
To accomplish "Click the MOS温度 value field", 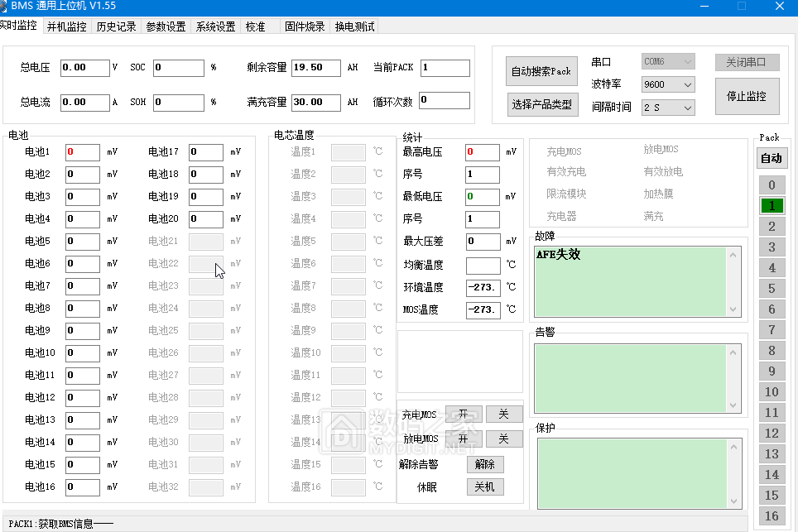I will 483,310.
